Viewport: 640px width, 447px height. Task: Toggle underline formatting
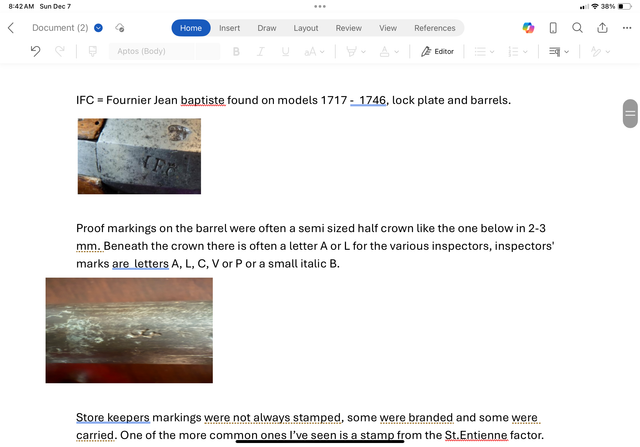click(285, 51)
